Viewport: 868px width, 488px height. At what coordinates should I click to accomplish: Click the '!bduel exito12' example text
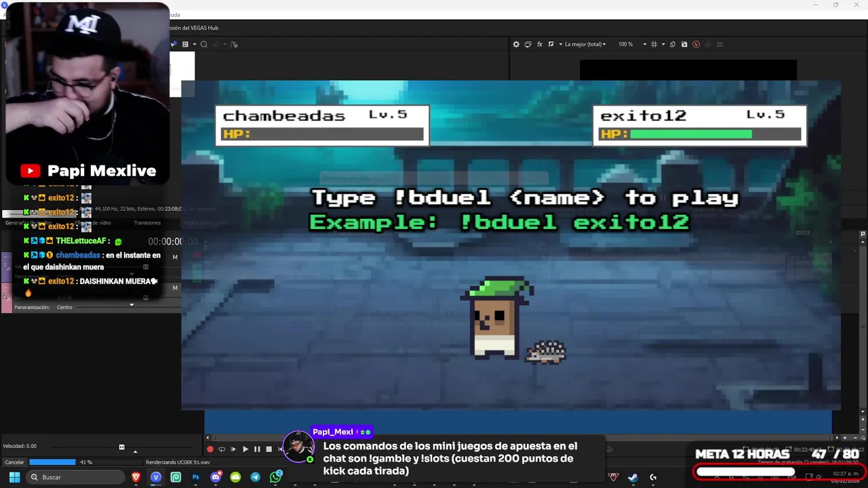(574, 222)
